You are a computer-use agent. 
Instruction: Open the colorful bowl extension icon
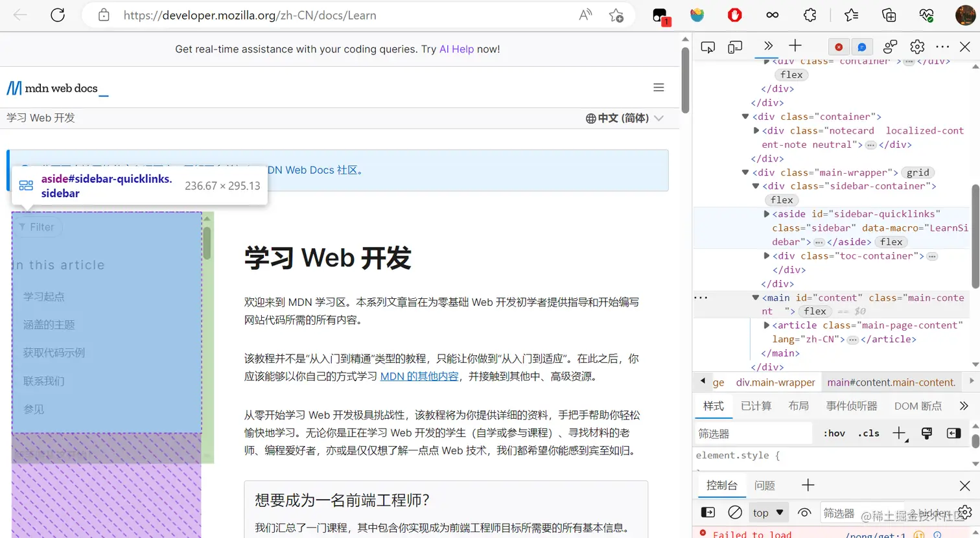697,15
